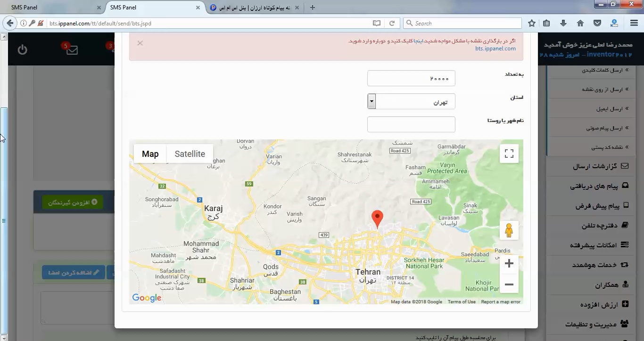Close the active SMS Panel tab

(x=198, y=8)
